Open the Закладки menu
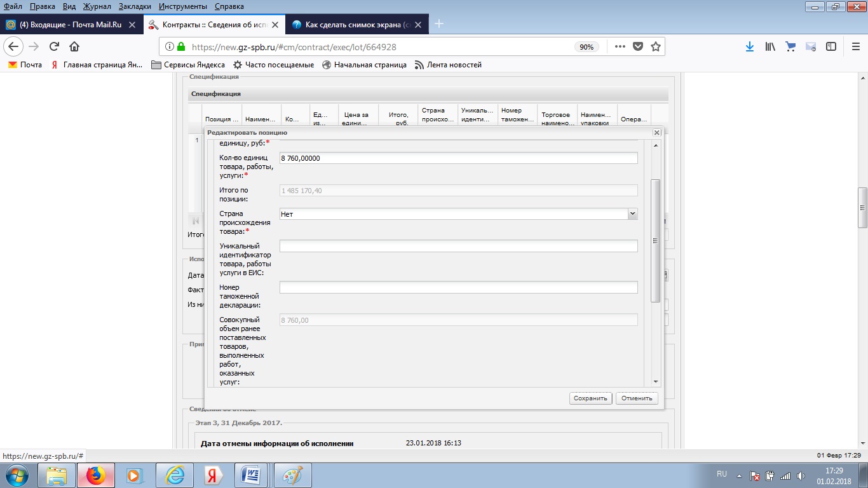Screen dimensions: 868x488 (x=135, y=6)
